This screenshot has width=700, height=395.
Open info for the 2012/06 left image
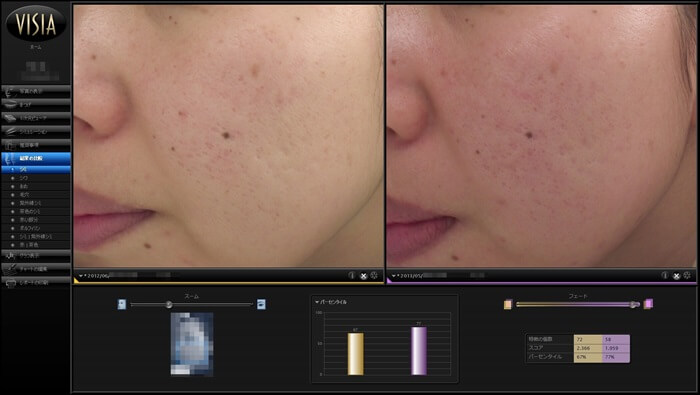pos(352,276)
